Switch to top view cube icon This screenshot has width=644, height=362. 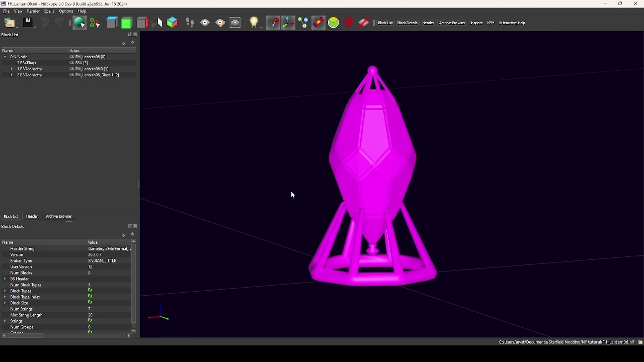[112, 23]
